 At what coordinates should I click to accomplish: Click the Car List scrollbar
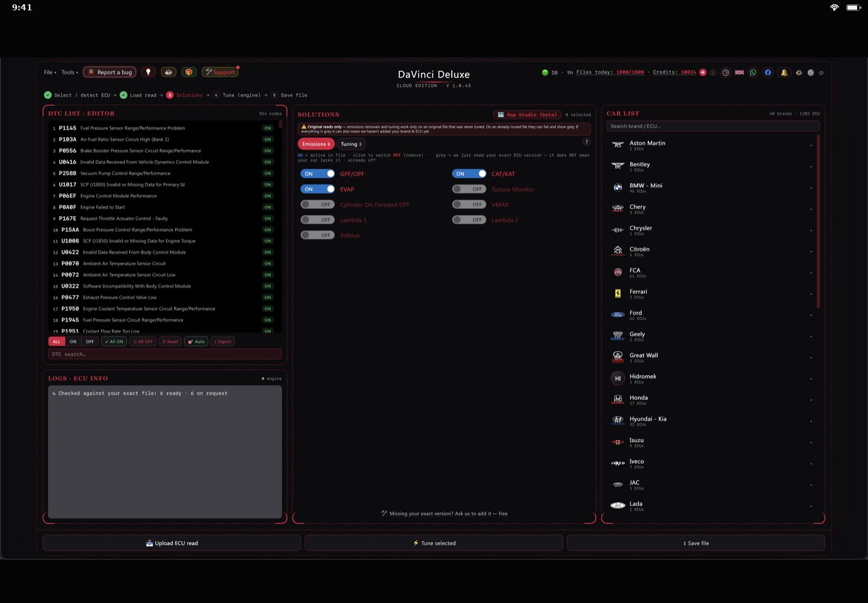(x=818, y=222)
